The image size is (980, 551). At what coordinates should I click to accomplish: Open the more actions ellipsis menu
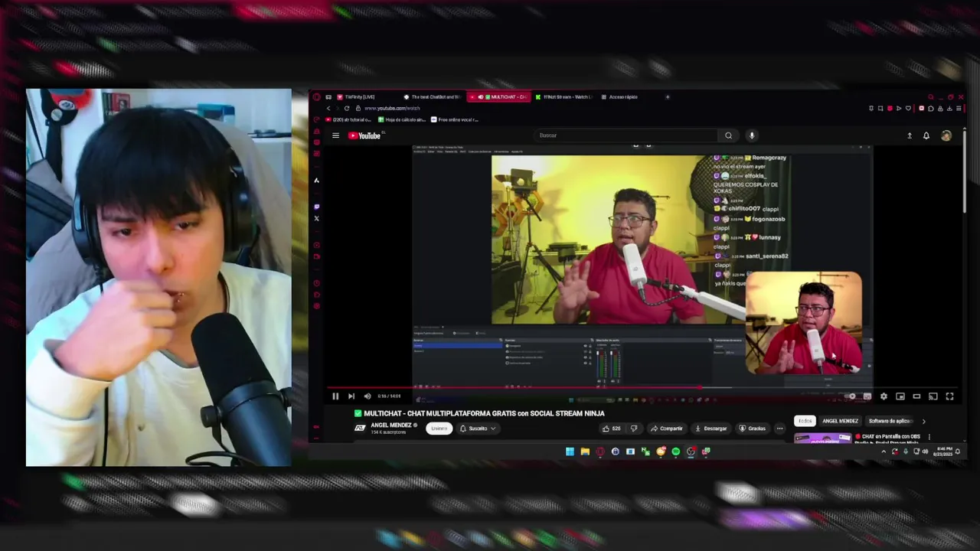click(x=779, y=429)
